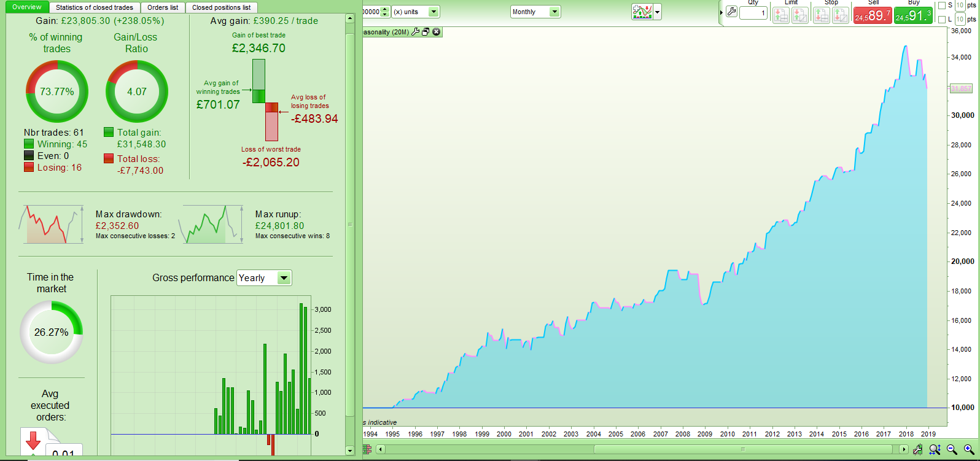Switch to Statistics of closed trades tab

coord(95,7)
